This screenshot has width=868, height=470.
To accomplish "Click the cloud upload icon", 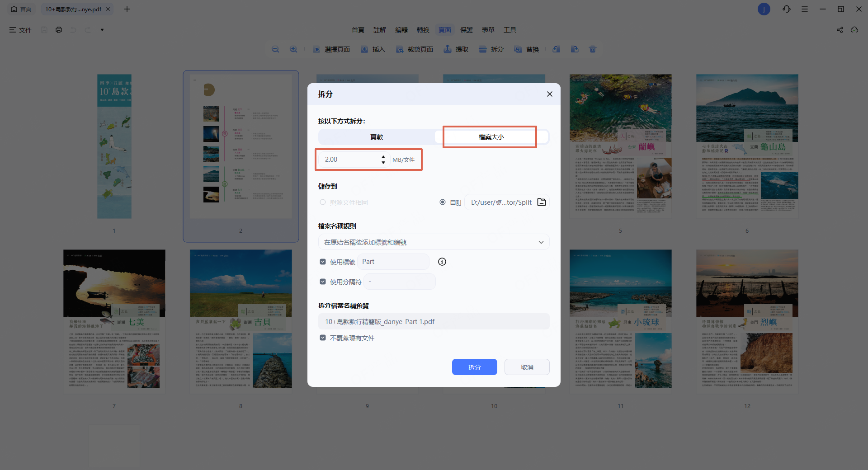I will 854,30.
